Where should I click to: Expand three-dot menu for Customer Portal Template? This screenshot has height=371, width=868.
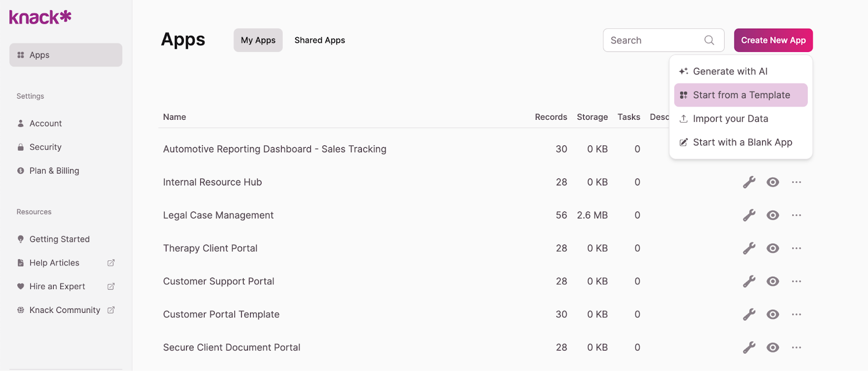tap(796, 315)
